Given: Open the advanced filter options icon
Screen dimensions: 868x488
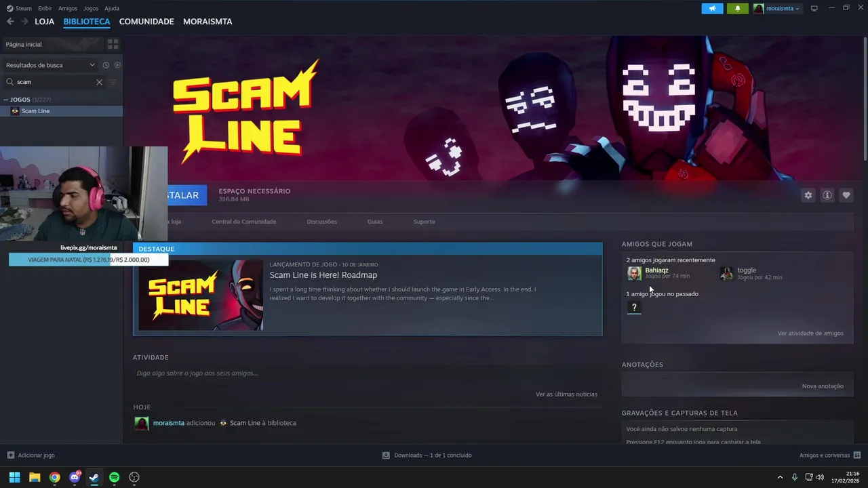Looking at the screenshot, I should (113, 82).
